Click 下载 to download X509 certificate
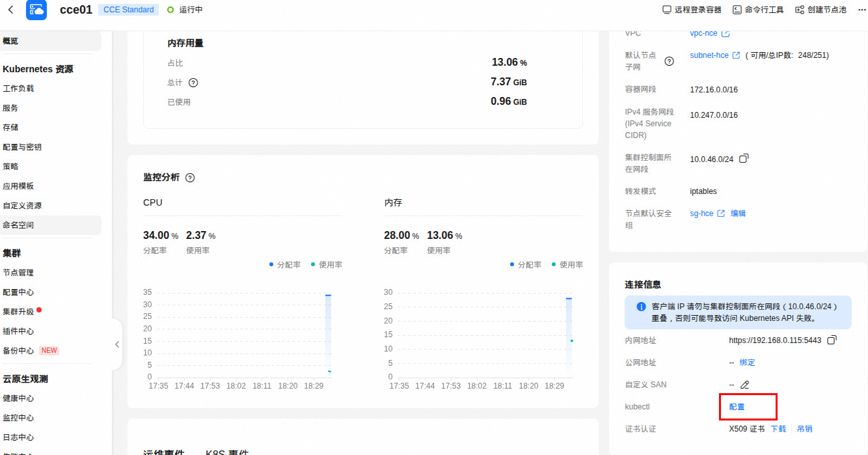This screenshot has width=868, height=455. coord(778,429)
